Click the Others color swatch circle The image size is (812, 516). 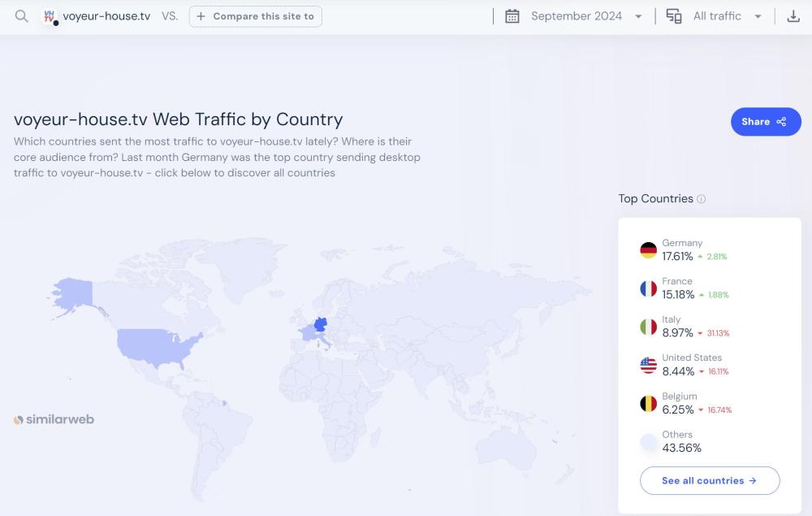(x=648, y=442)
